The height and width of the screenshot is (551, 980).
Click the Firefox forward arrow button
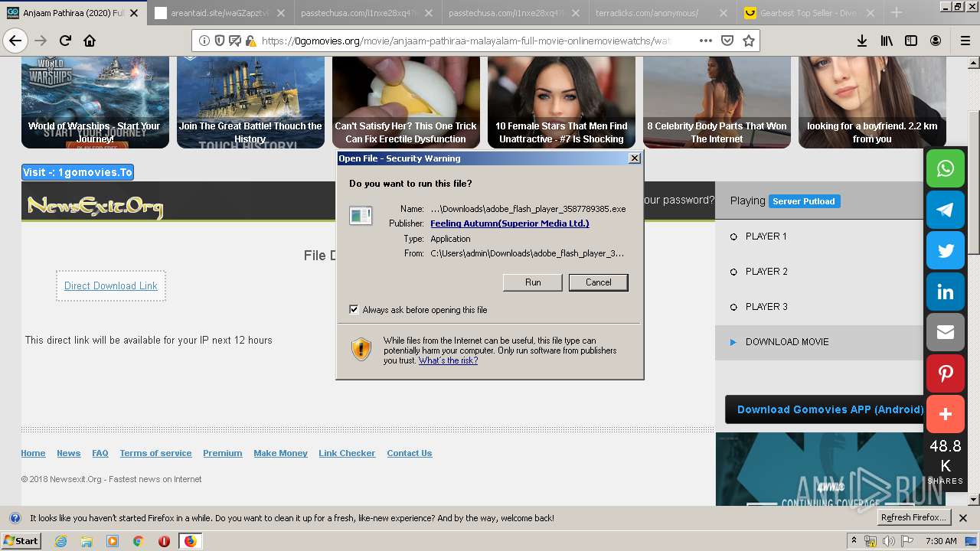coord(41,41)
